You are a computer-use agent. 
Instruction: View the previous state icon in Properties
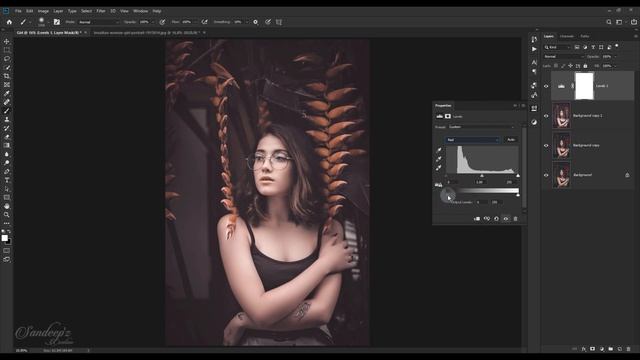click(x=487, y=219)
